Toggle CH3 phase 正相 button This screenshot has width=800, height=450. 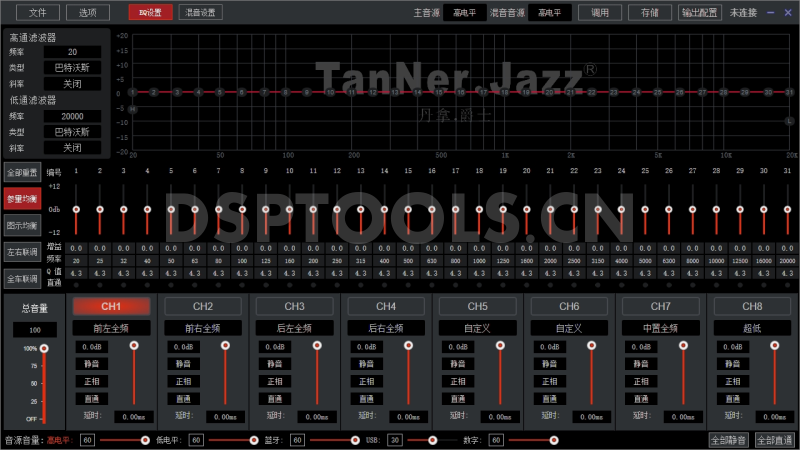pos(274,381)
